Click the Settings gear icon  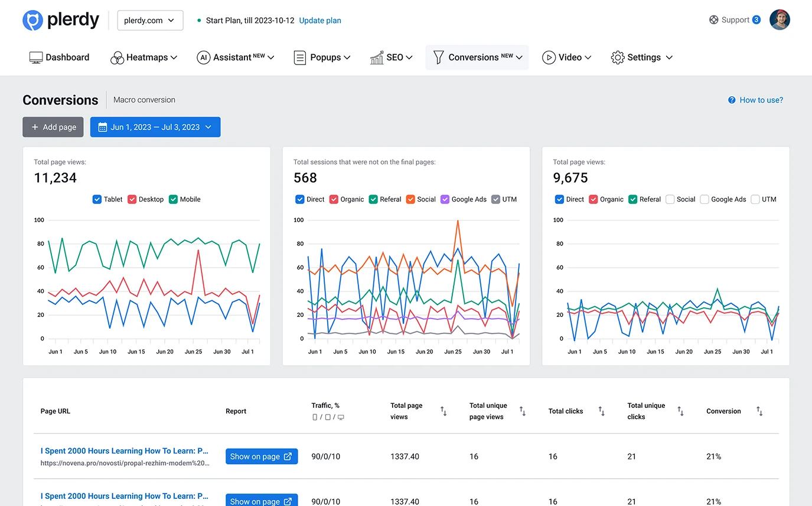618,57
